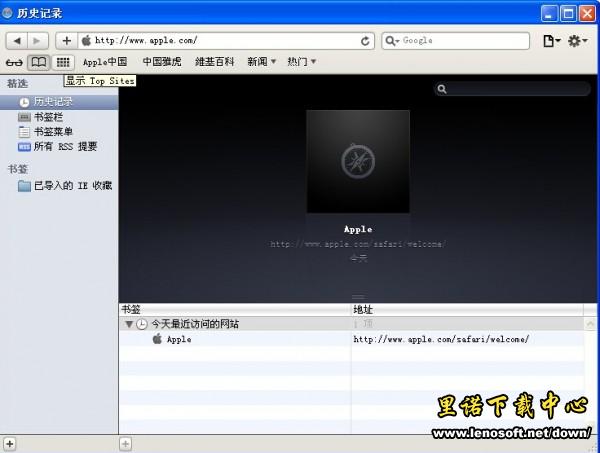The width and height of the screenshot is (600, 453).
Task: Select the Apple history entry row
Action: [352, 339]
